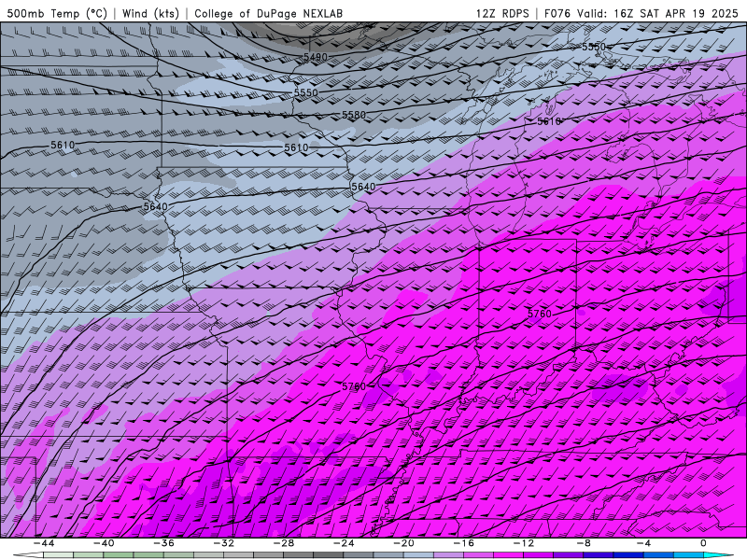Select the "Wind (kts)" header label

[150, 13]
